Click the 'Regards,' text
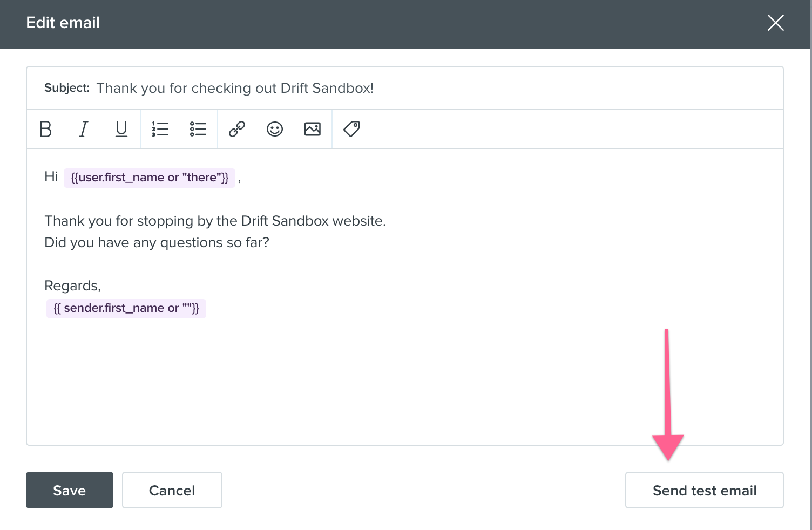 coord(73,286)
